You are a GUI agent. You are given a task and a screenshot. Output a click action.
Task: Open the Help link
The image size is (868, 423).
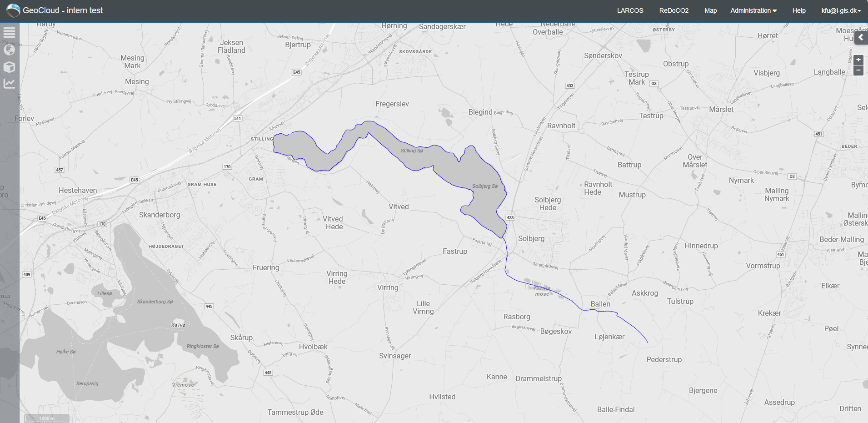pos(799,10)
